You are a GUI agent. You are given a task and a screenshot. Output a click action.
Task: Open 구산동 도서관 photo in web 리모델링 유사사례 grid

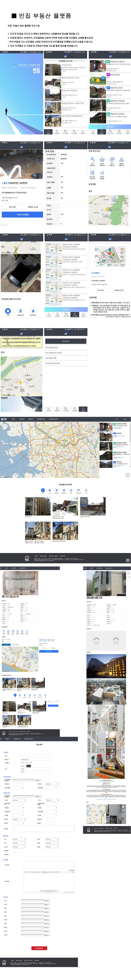click(x=38, y=506)
